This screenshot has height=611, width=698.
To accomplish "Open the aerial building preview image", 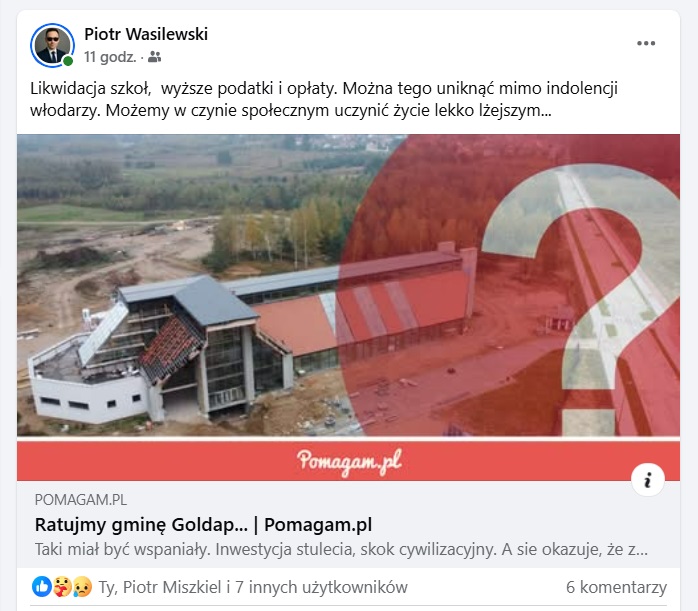I will click(x=348, y=285).
